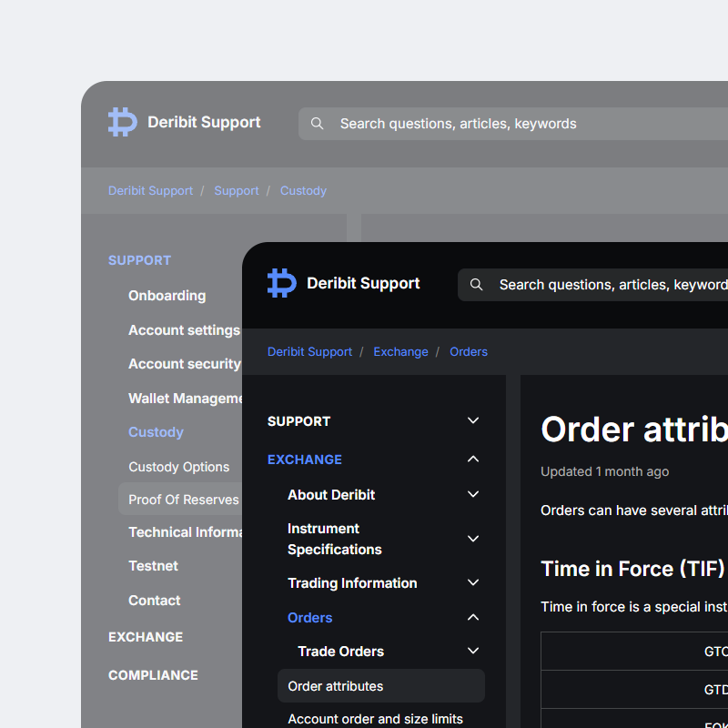This screenshot has width=728, height=728.
Task: Expand the SUPPORT section chevron
Action: point(473,420)
